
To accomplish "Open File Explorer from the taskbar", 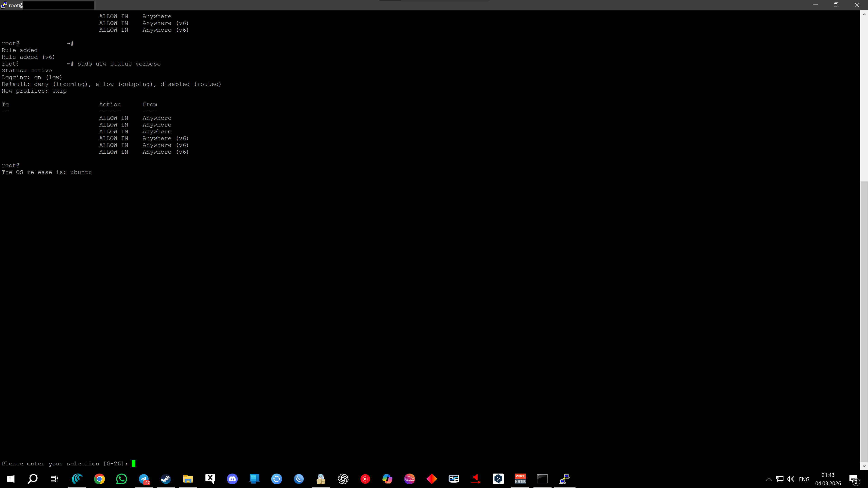I will click(x=188, y=479).
